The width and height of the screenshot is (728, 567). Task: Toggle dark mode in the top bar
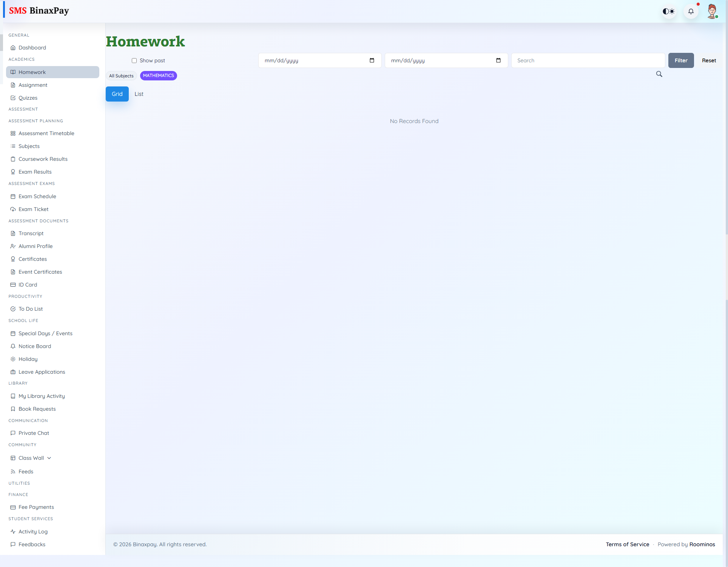pos(668,11)
